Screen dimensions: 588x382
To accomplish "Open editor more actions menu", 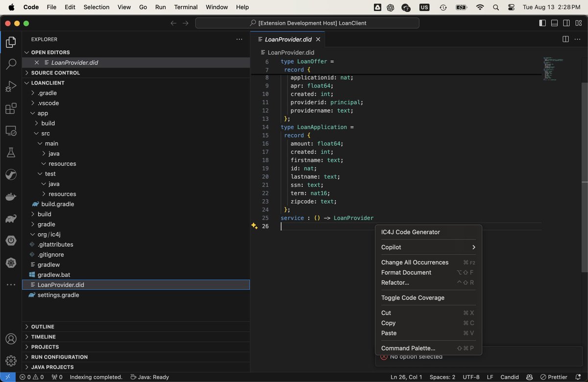I will 577,39.
